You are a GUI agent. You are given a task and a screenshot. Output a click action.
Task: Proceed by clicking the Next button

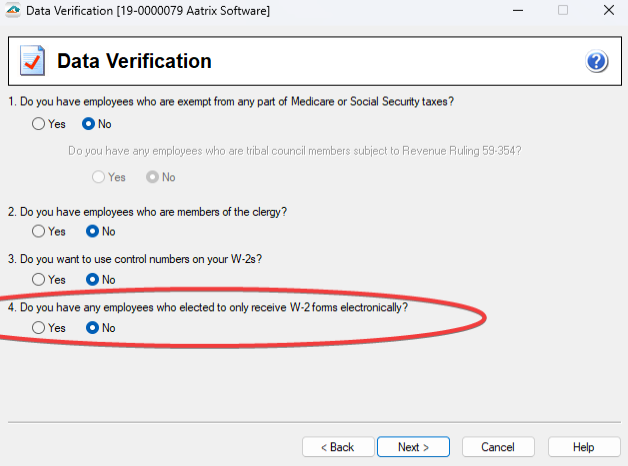(413, 447)
